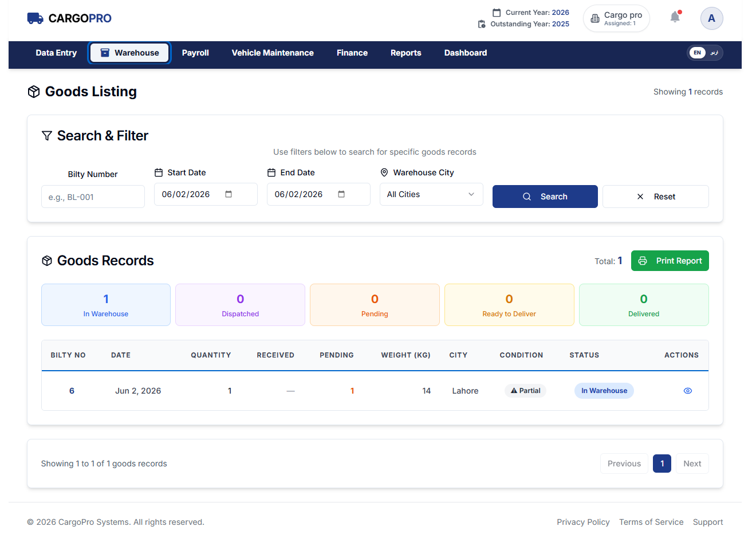Filter by the In Warehouse card
Screen dimensions: 756x538
click(x=106, y=305)
